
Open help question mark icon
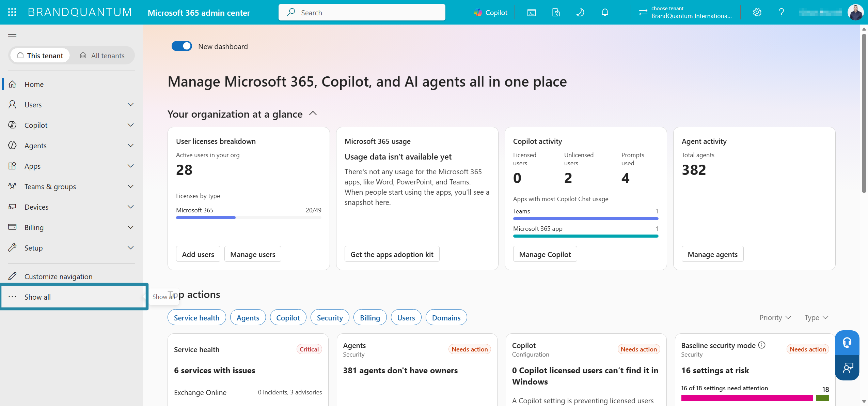pyautogui.click(x=782, y=13)
